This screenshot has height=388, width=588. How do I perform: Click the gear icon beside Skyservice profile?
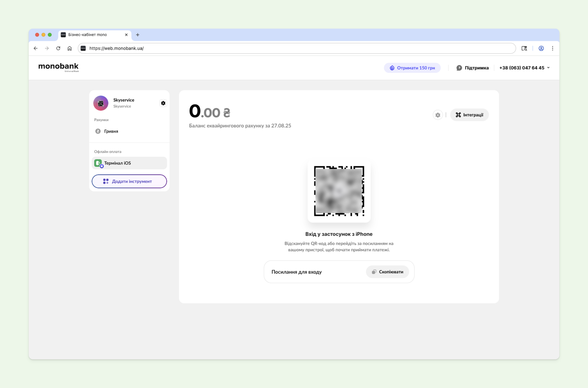[163, 103]
